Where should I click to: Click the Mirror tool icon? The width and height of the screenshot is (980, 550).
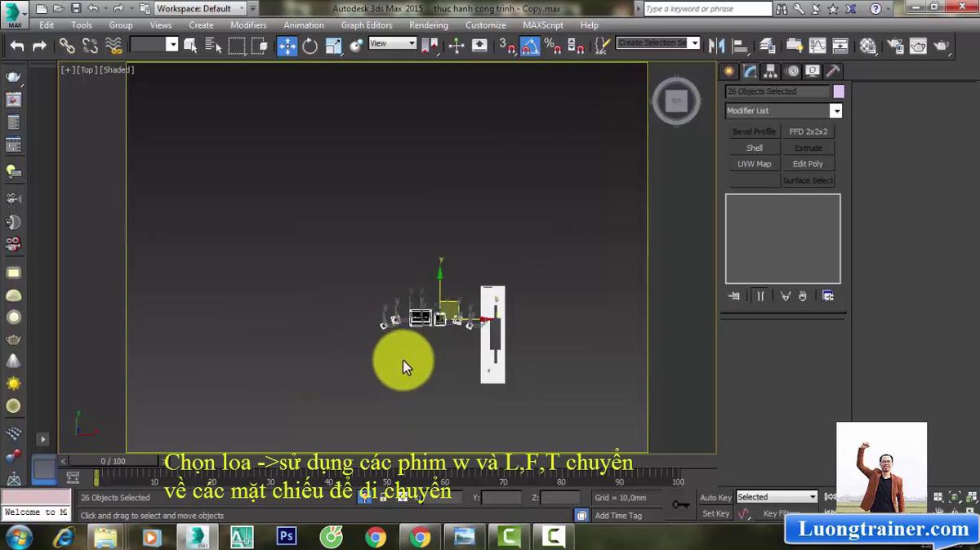(x=716, y=46)
